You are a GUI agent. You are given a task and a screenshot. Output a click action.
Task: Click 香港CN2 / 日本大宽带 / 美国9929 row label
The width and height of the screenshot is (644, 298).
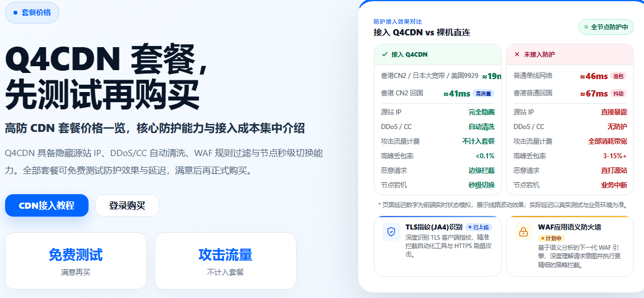point(429,76)
